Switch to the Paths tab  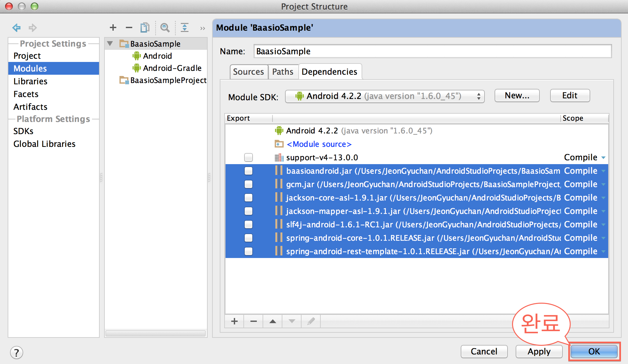click(282, 72)
